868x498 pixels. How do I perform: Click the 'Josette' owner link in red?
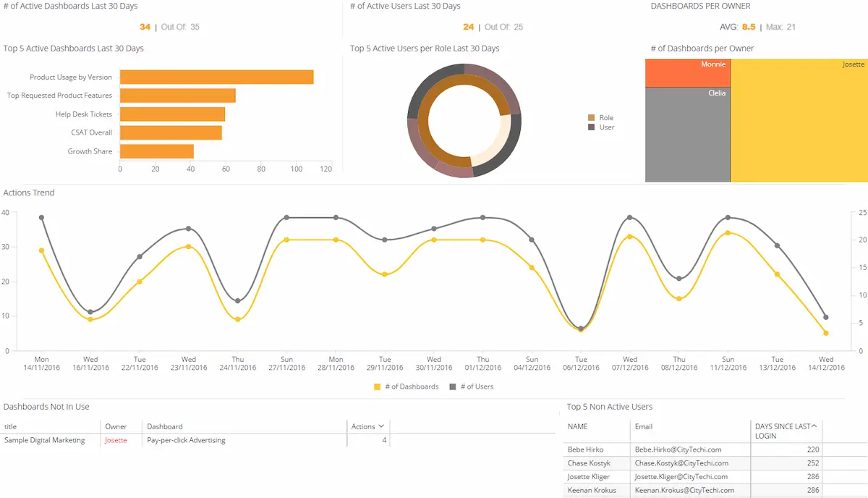pyautogui.click(x=116, y=439)
